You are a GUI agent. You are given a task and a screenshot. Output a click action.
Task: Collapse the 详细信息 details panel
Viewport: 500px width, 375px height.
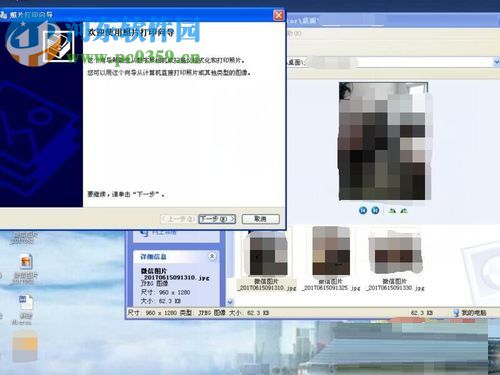coord(212,256)
